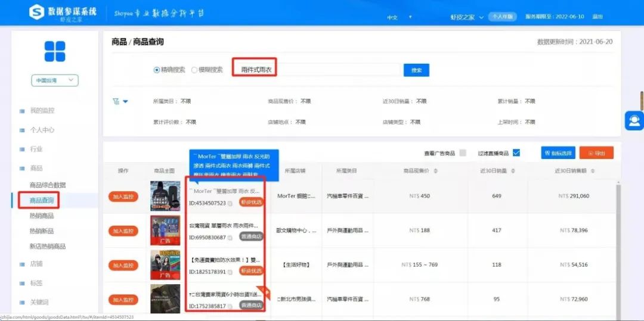This screenshot has height=321, width=644.
Task: Open 新店热销商品 in sidebar
Action: (x=48, y=247)
